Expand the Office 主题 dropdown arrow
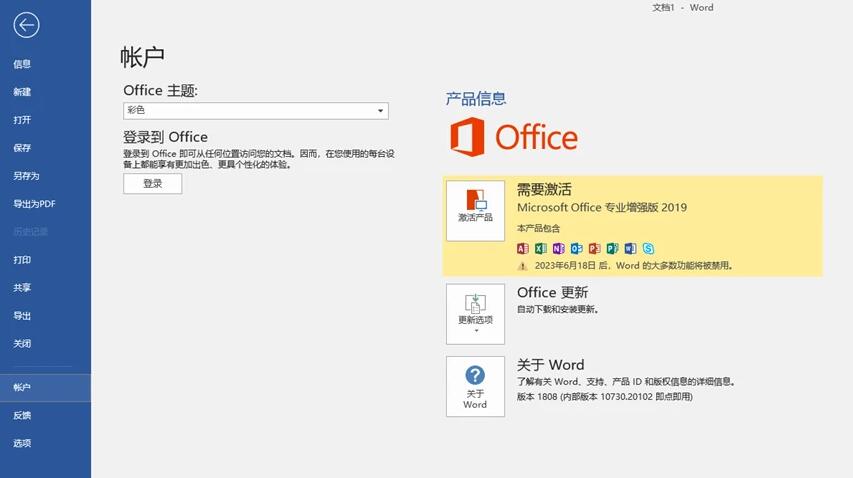Image resolution: width=853 pixels, height=478 pixels. [380, 111]
